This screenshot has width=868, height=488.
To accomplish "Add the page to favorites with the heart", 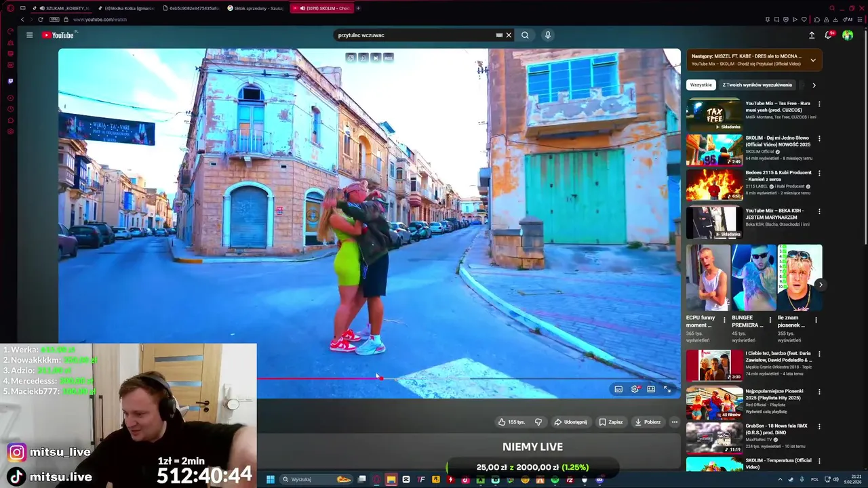I will click(x=804, y=20).
